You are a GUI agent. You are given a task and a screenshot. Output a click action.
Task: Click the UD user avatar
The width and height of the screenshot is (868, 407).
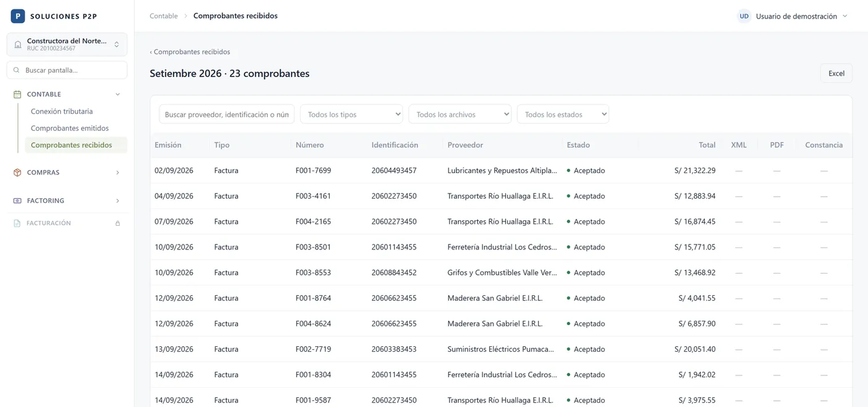(x=744, y=16)
